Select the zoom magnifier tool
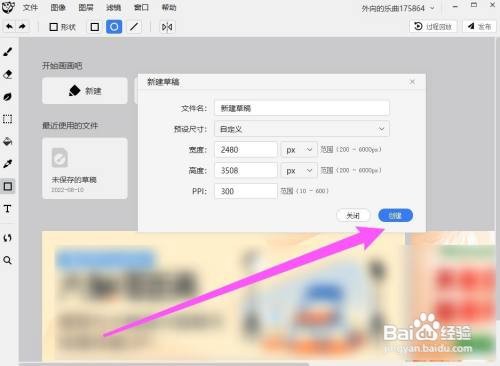This screenshot has width=500, height=366. tap(8, 260)
